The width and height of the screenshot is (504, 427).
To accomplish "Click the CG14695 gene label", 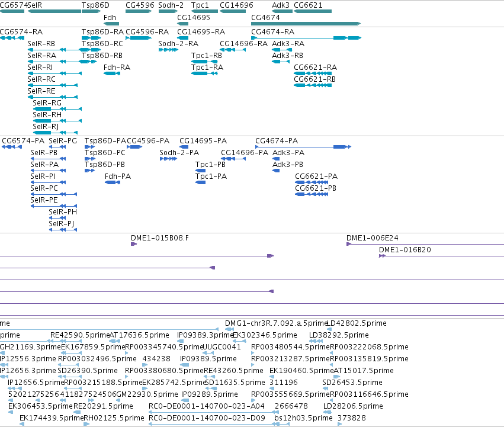I will (x=194, y=17).
